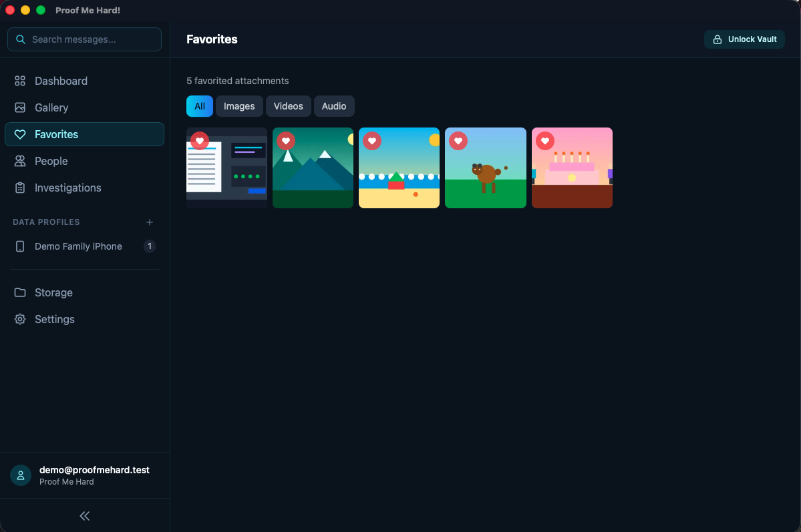Open the beach scene thumbnail
801x532 pixels.
tap(399, 168)
